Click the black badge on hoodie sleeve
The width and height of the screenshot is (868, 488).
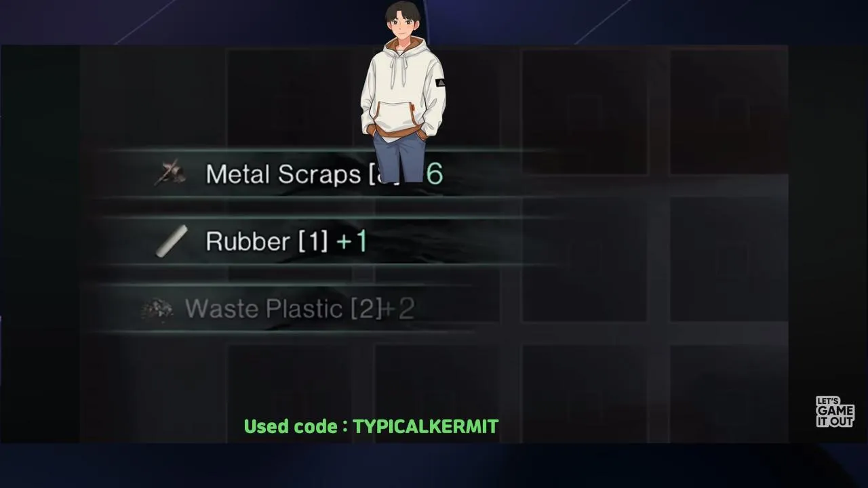click(x=440, y=83)
